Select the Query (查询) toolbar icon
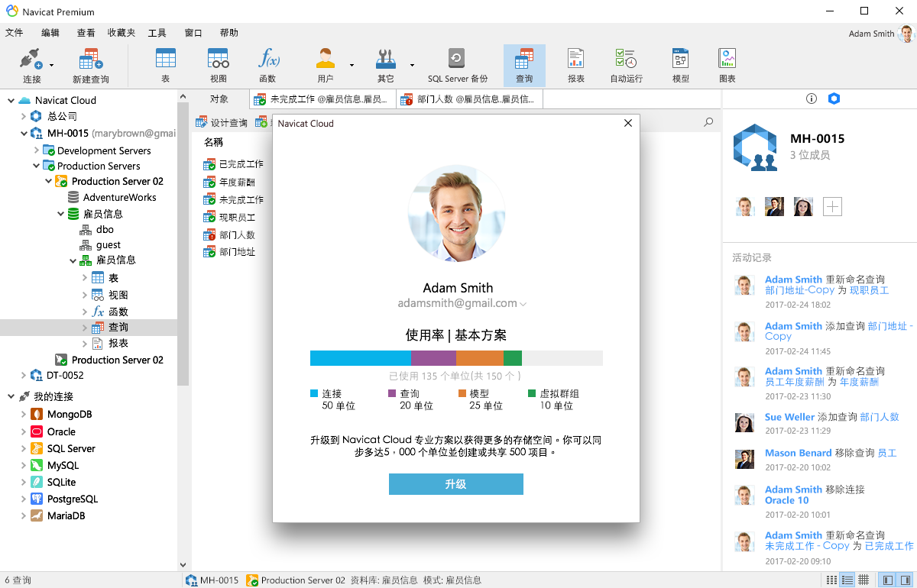This screenshot has height=588, width=917. coord(524,65)
